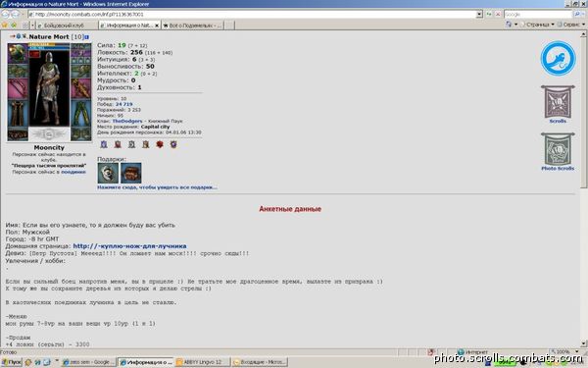Click the knight character portrait

(49, 87)
